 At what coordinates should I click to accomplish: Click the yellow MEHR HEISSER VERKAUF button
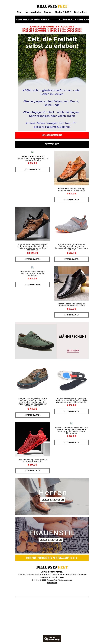pyautogui.click(x=52, y=558)
